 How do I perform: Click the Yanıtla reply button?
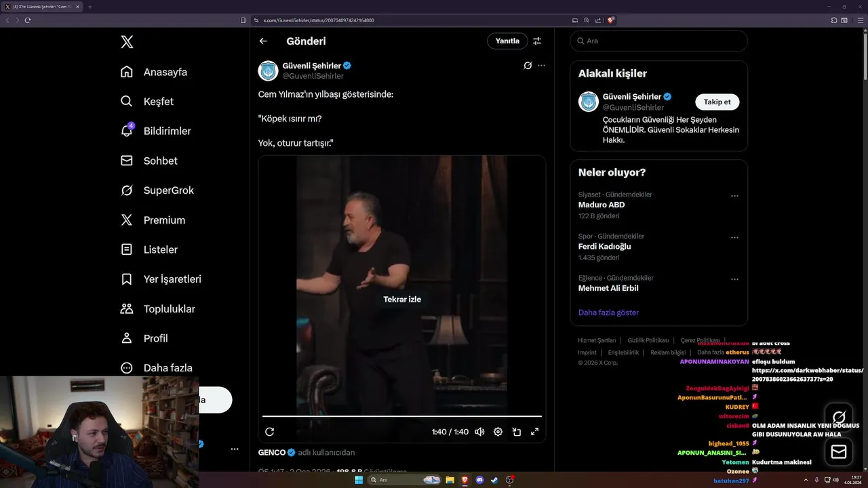(x=507, y=41)
